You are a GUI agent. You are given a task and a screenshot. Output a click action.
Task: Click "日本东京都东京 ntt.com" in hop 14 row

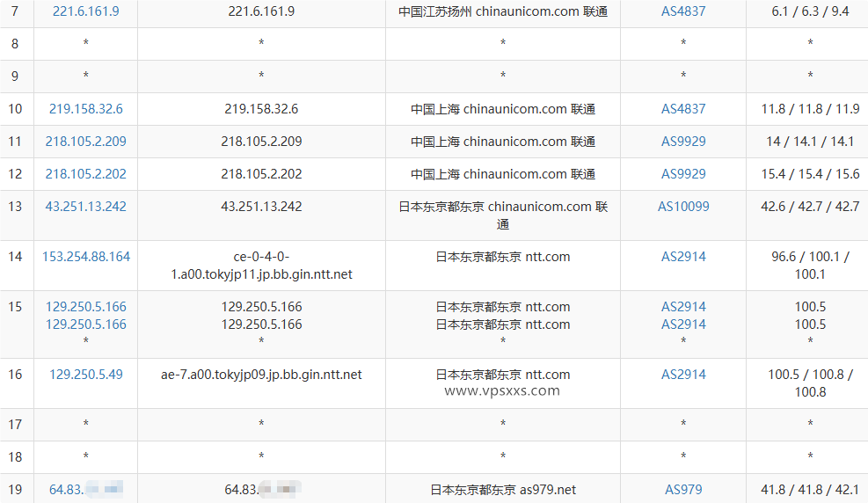[x=503, y=257]
